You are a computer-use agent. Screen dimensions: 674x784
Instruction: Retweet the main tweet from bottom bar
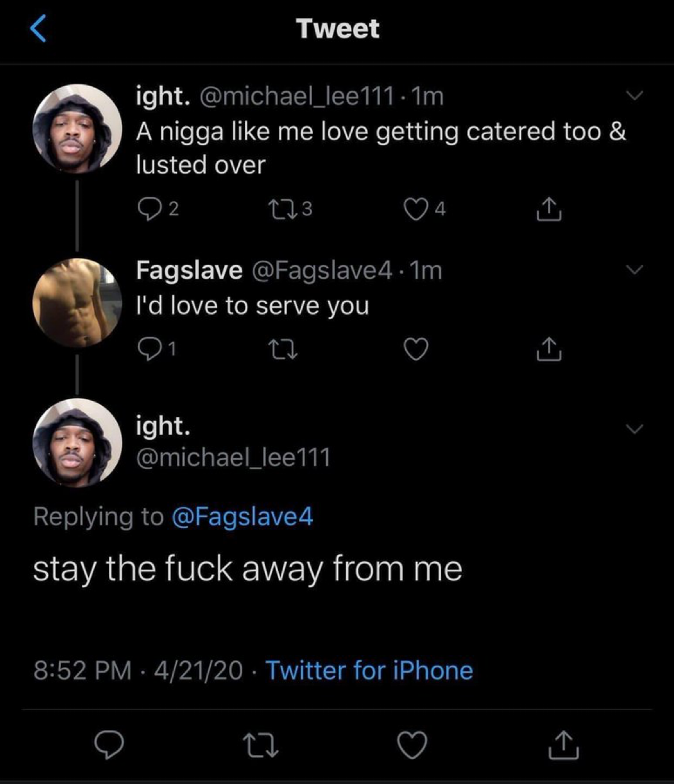(261, 745)
